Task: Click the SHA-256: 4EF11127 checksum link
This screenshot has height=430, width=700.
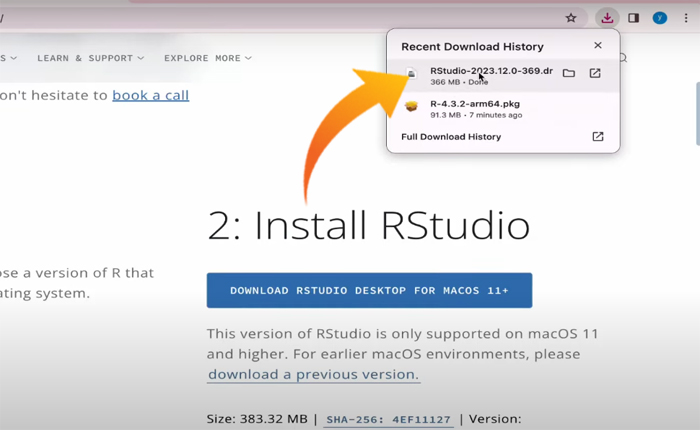Action: pos(387,420)
